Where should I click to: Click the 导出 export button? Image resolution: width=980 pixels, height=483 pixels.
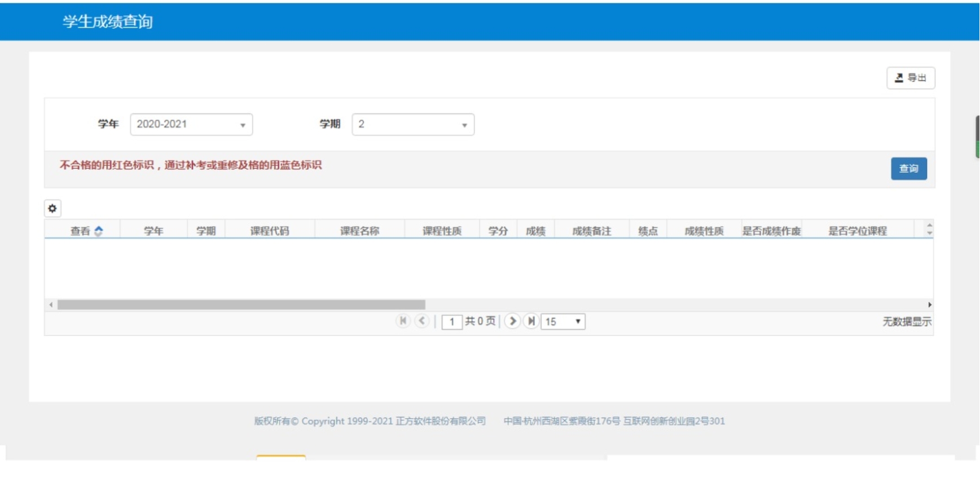[x=911, y=78]
